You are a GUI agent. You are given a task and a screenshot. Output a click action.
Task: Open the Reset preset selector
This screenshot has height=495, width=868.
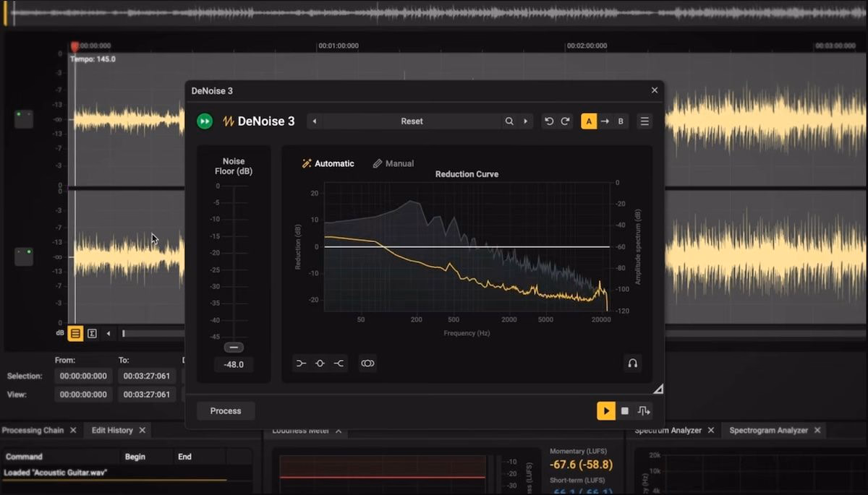click(412, 121)
